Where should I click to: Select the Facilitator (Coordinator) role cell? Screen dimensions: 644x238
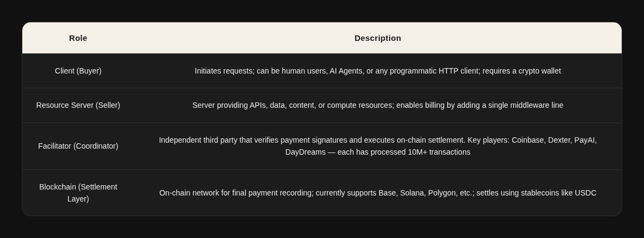pyautogui.click(x=78, y=146)
